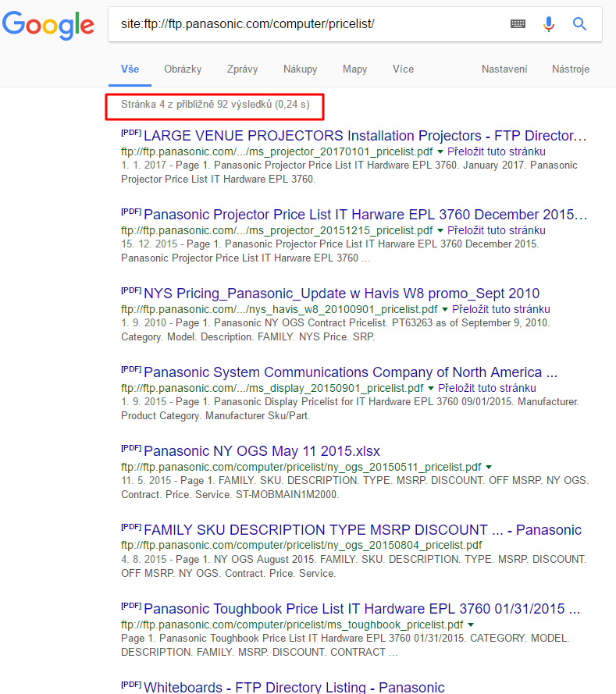Click the ms_projector_20151215_pricelist.pdf URL text

[x=277, y=230]
